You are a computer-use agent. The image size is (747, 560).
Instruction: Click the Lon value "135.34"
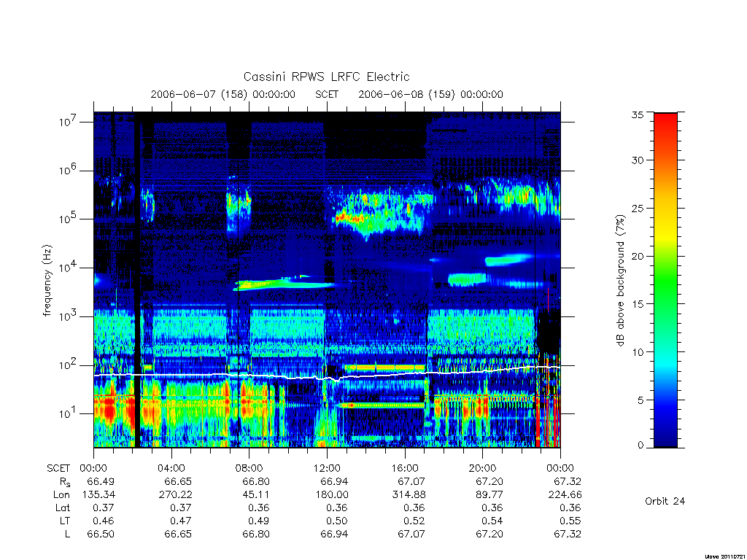pyautogui.click(x=98, y=495)
